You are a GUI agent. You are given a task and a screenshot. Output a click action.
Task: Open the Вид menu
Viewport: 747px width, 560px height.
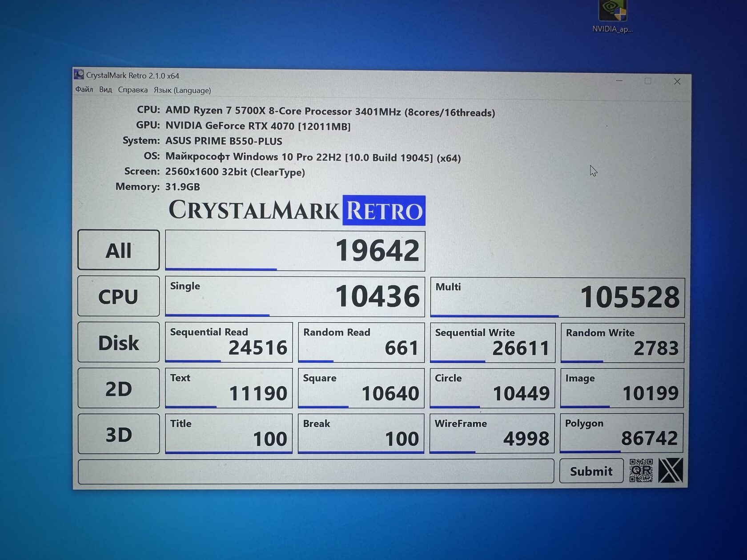[105, 89]
